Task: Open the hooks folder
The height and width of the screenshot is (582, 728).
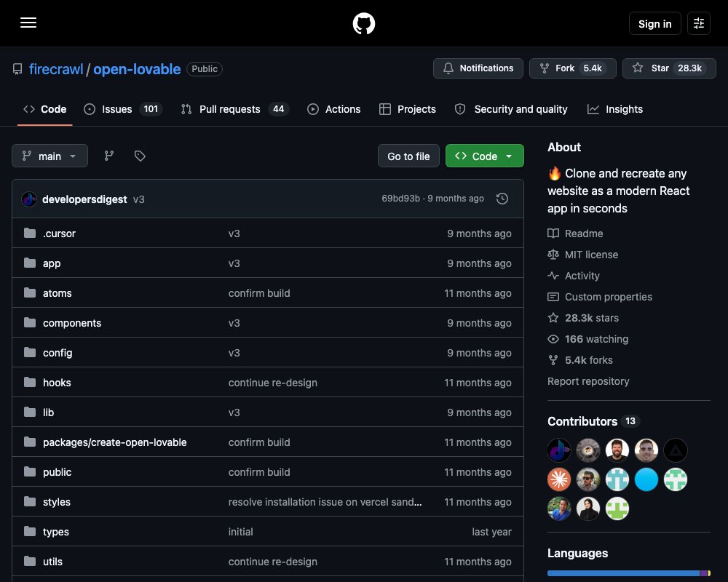Action: [57, 383]
